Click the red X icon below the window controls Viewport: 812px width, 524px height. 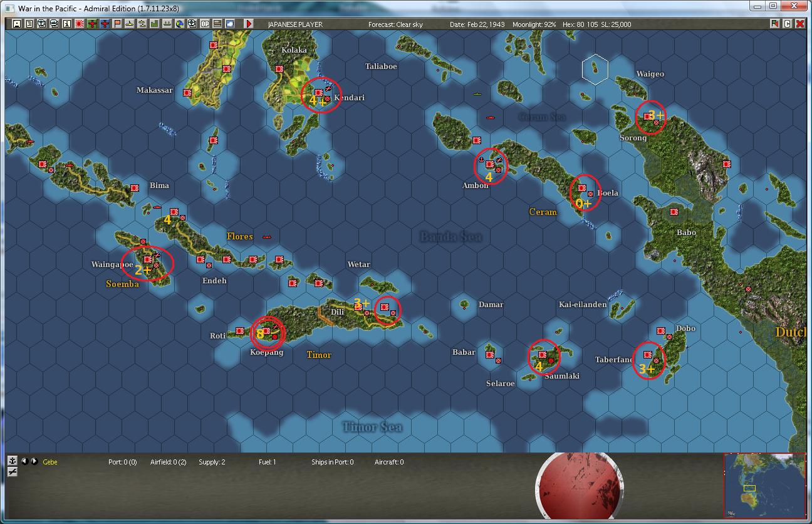pos(799,24)
